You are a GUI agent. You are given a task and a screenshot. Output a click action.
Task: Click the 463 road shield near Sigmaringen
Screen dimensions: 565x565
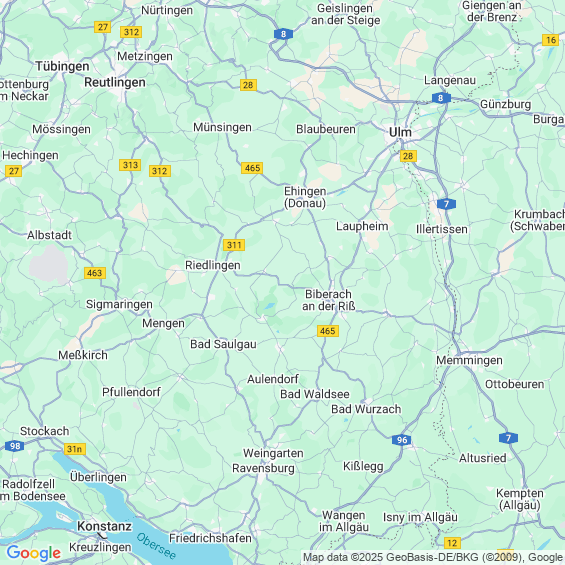[x=95, y=273]
